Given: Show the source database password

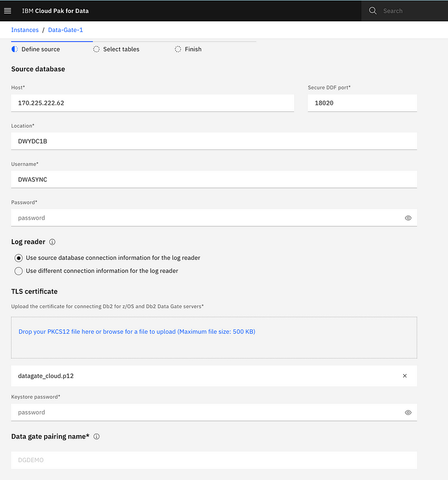Looking at the screenshot, I should [408, 218].
